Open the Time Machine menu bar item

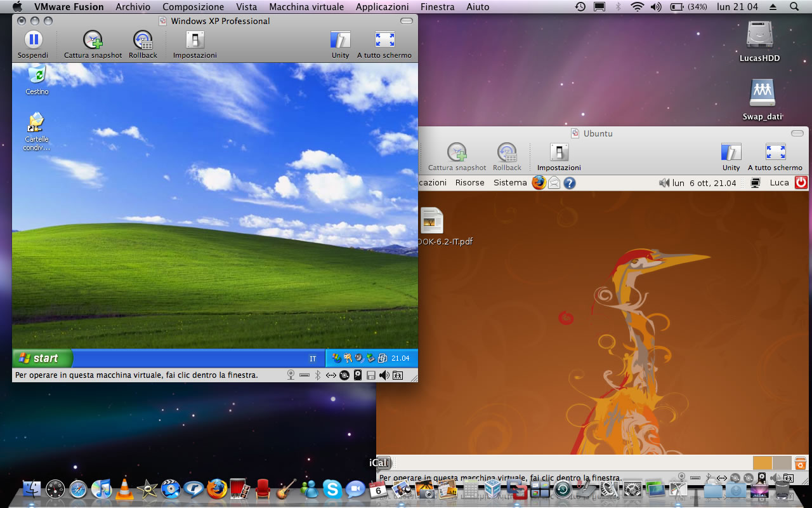(x=580, y=7)
